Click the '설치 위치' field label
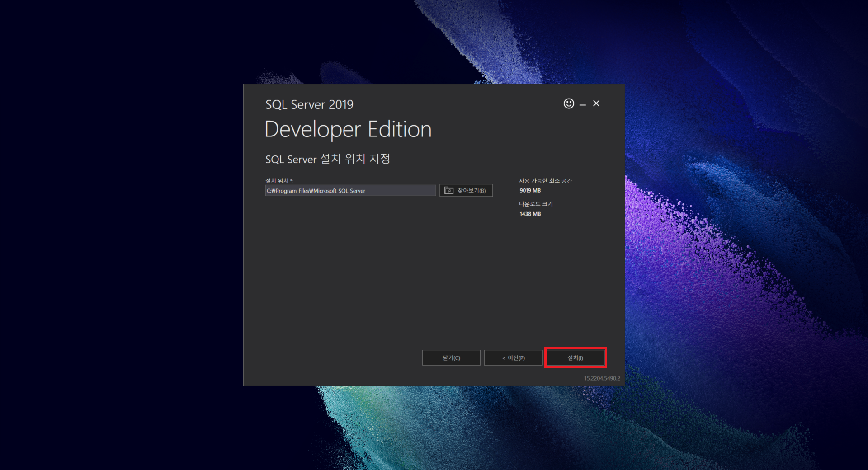 pyautogui.click(x=279, y=181)
